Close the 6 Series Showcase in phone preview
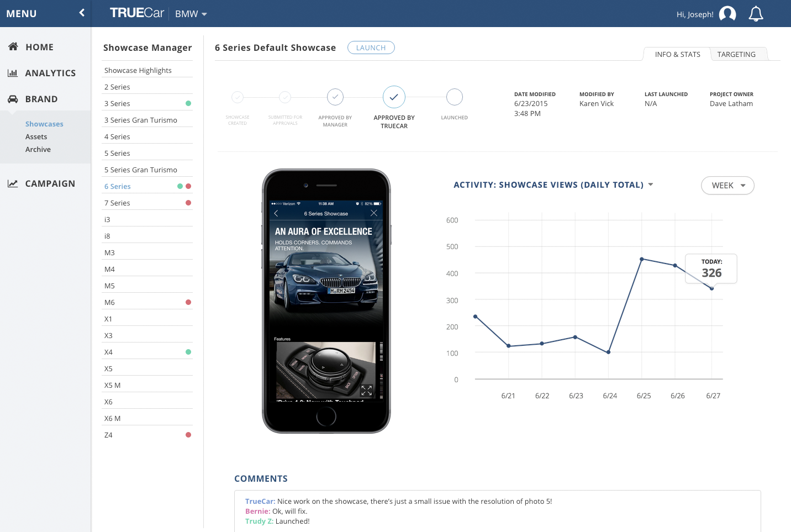The width and height of the screenshot is (791, 532). click(x=374, y=213)
